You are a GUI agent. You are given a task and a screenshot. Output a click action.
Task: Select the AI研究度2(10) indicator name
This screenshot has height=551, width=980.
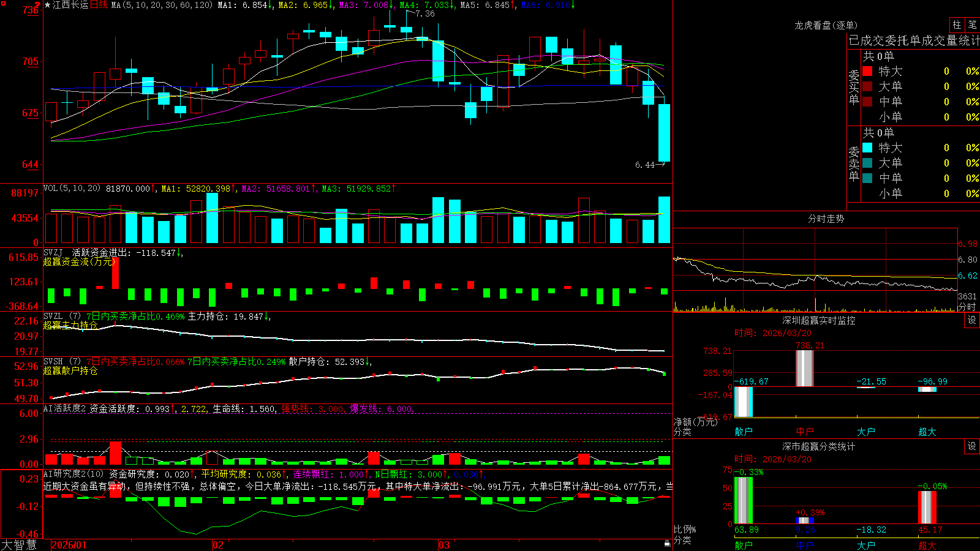click(x=73, y=474)
